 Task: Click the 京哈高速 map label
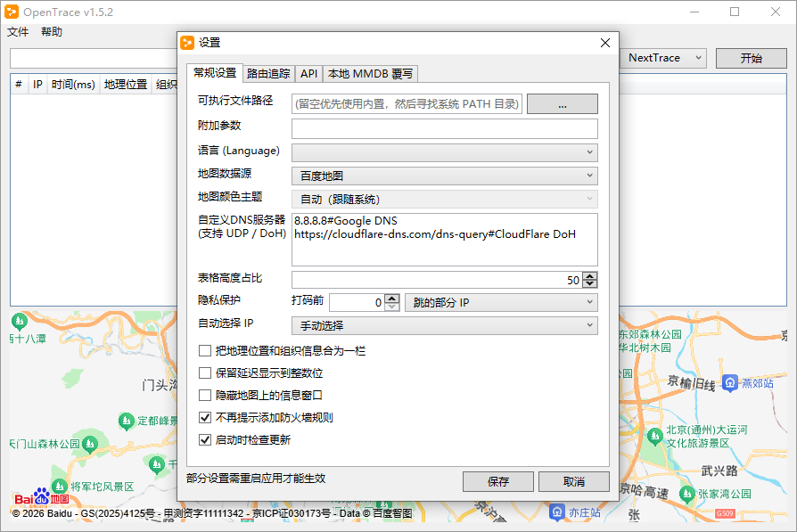tap(644, 490)
